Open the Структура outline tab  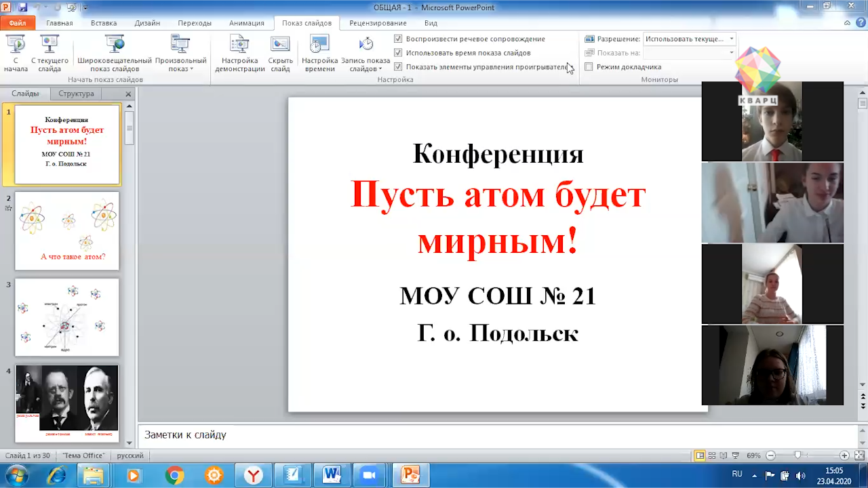click(x=76, y=94)
